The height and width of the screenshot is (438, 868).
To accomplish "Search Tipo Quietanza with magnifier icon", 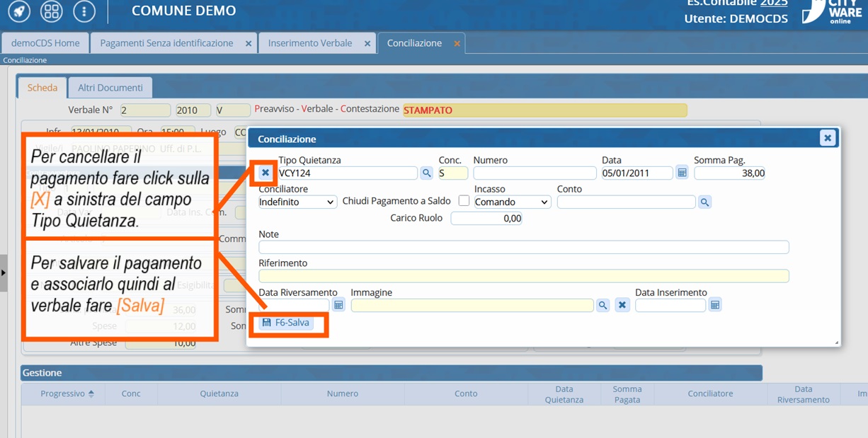I will click(427, 173).
